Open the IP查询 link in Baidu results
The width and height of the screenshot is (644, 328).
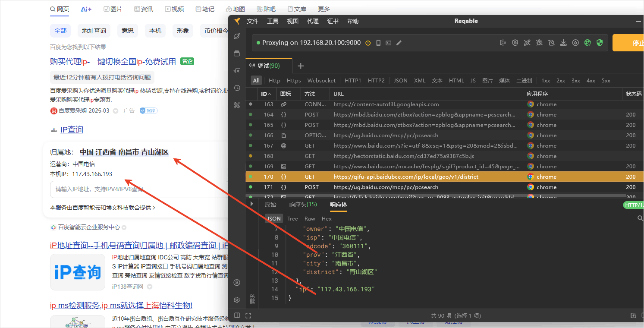click(x=72, y=129)
